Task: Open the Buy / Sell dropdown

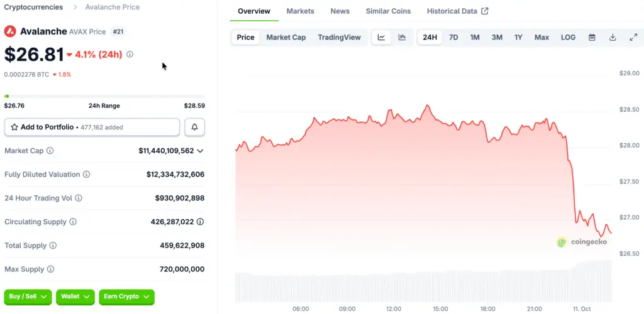Action: [28, 296]
